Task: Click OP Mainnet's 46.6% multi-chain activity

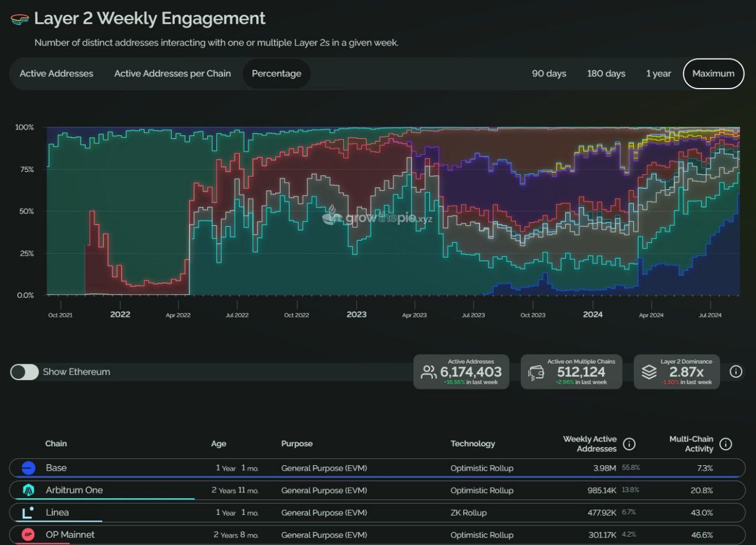Action: (x=702, y=535)
